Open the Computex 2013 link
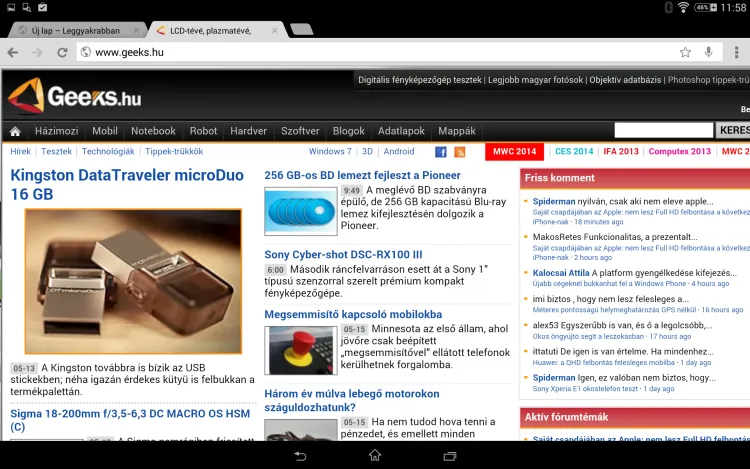The width and height of the screenshot is (750, 469). [x=680, y=152]
